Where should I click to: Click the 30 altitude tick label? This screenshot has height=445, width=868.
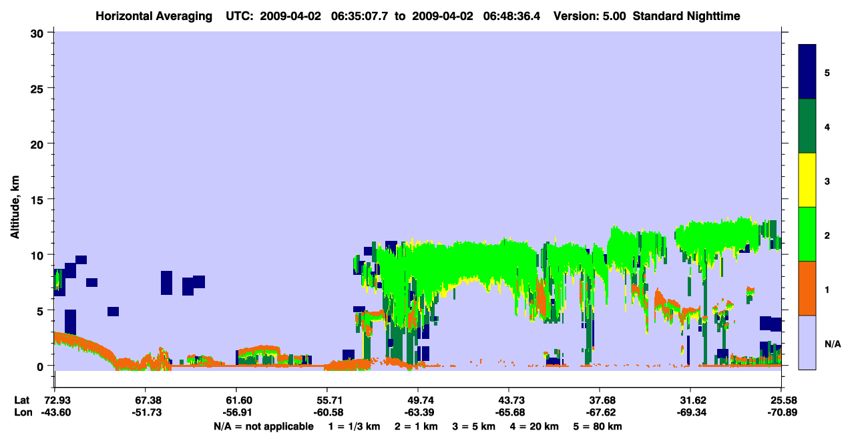(x=39, y=32)
